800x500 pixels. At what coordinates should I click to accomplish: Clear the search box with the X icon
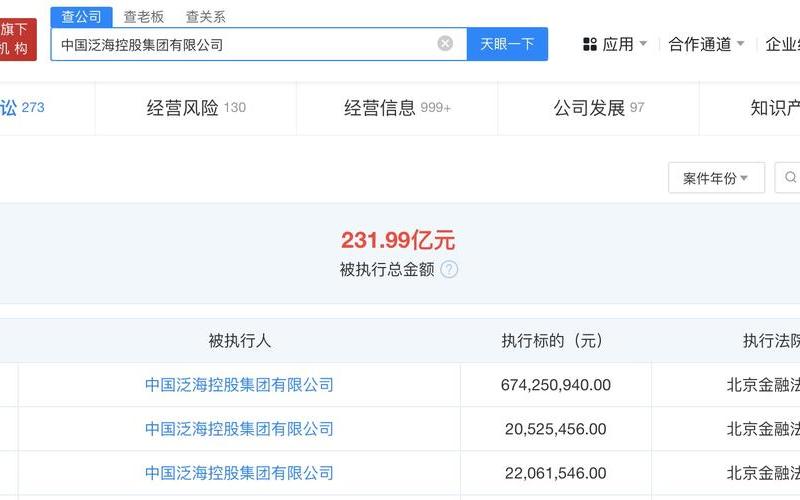[x=445, y=44]
